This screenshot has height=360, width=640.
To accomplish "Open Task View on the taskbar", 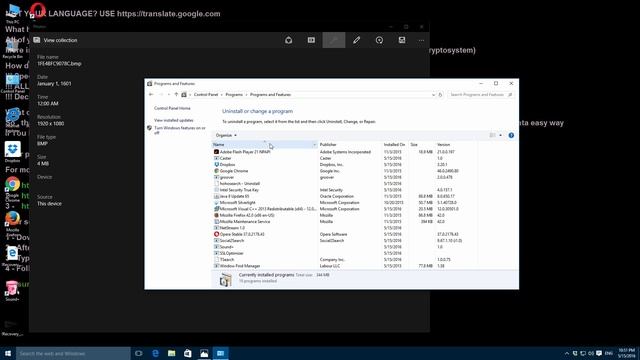I will pos(139,353).
